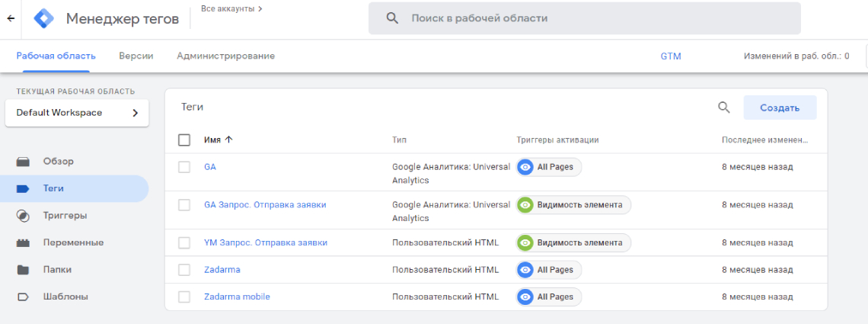
Task: Switch to Версии tab
Action: (136, 56)
